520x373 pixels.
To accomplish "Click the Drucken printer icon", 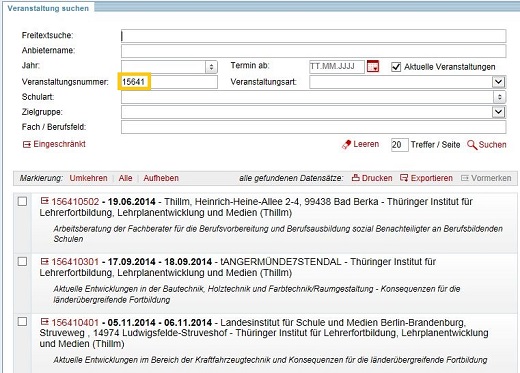I will (355, 178).
